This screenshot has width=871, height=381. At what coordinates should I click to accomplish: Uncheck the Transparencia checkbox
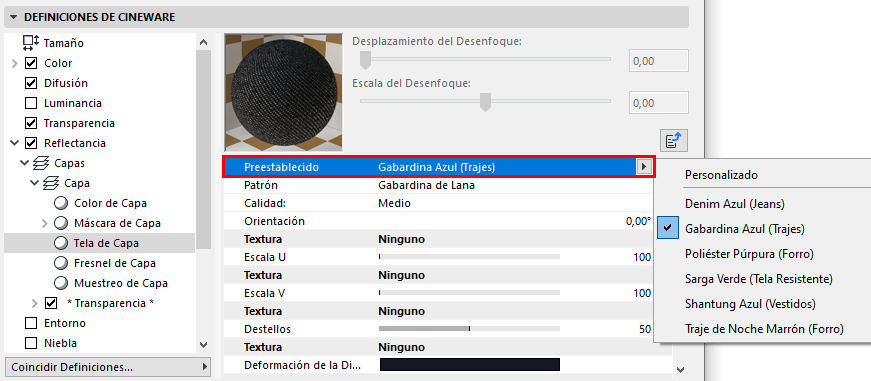pos(31,123)
